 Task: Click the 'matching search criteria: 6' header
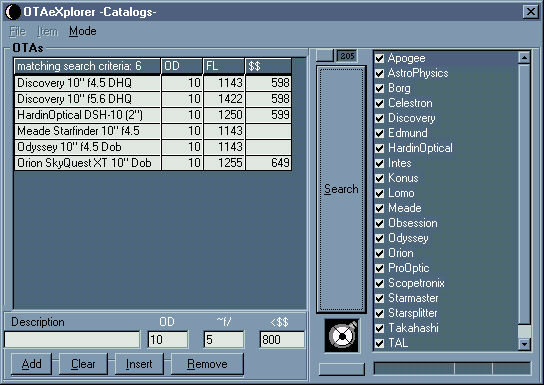[87, 66]
